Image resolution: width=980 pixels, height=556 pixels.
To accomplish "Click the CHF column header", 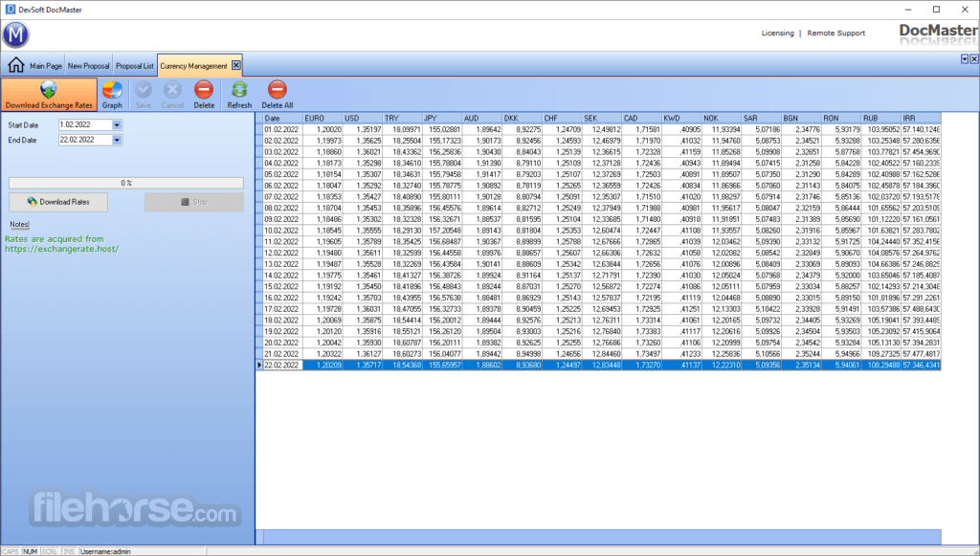I will [x=563, y=118].
